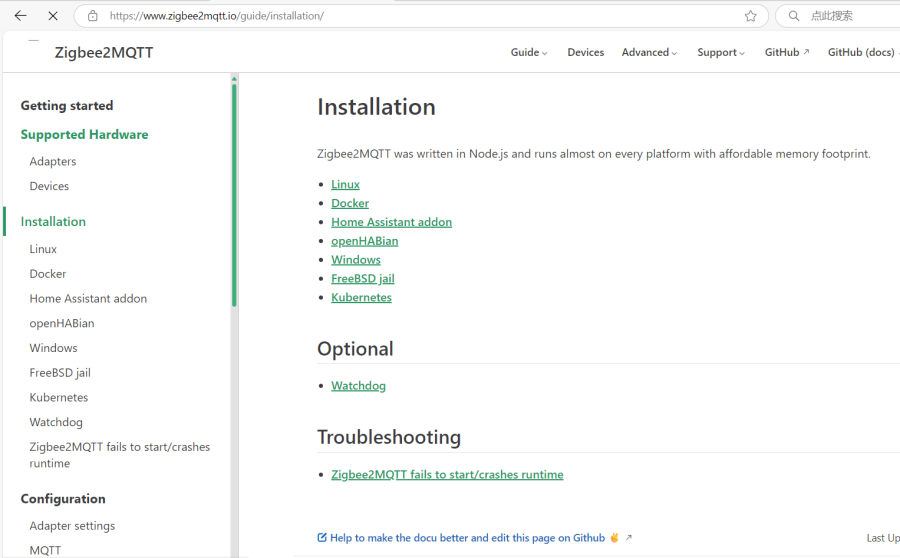Expand the Guide dropdown menu
This screenshot has height=558, width=900.
529,52
